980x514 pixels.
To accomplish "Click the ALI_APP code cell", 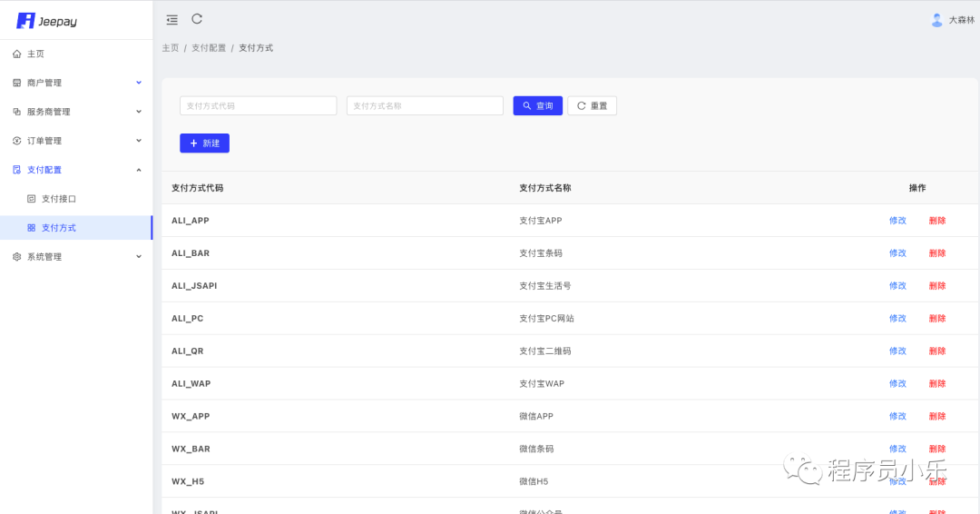I will coord(191,221).
